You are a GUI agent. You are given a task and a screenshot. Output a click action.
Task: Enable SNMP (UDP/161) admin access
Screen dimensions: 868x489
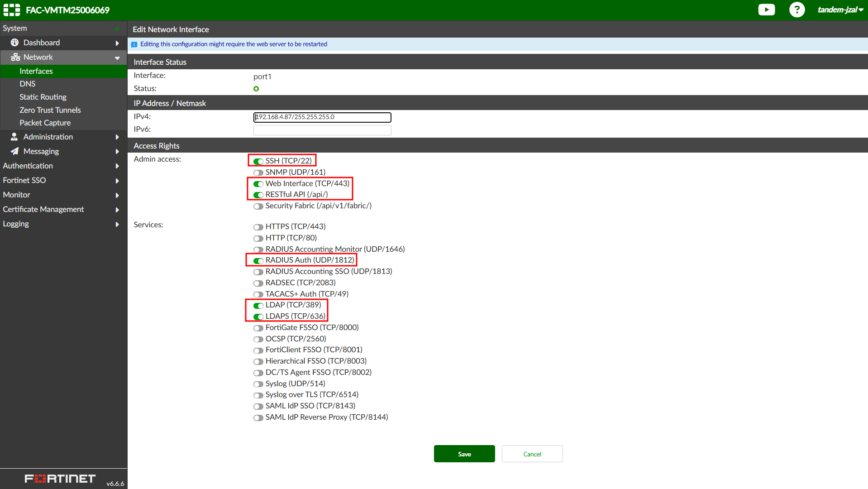click(258, 173)
